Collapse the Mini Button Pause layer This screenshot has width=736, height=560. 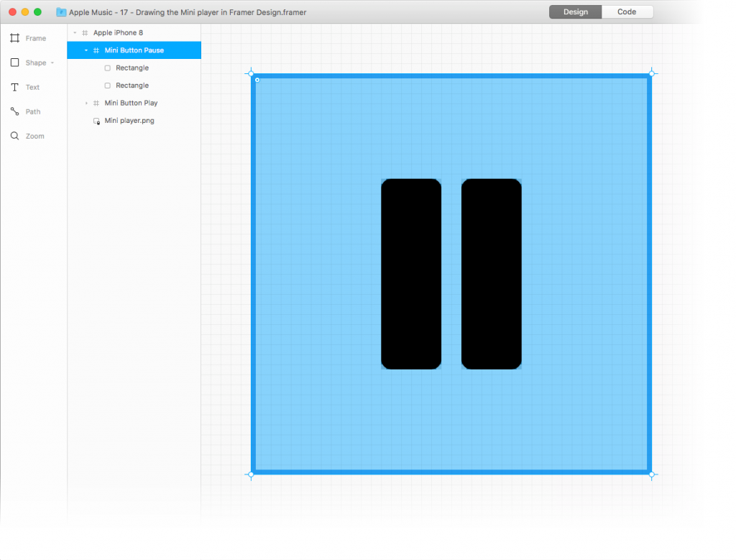86,50
